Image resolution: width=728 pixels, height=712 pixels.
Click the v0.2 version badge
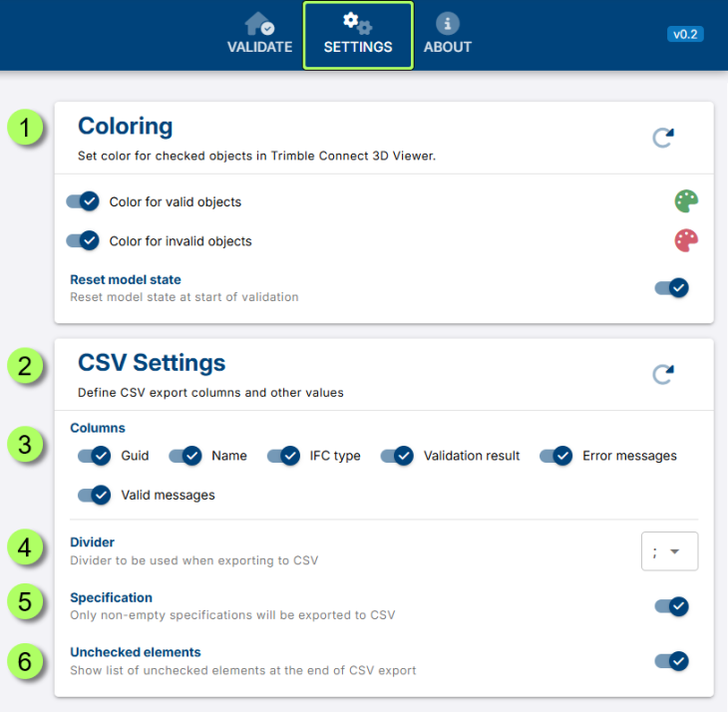(685, 34)
